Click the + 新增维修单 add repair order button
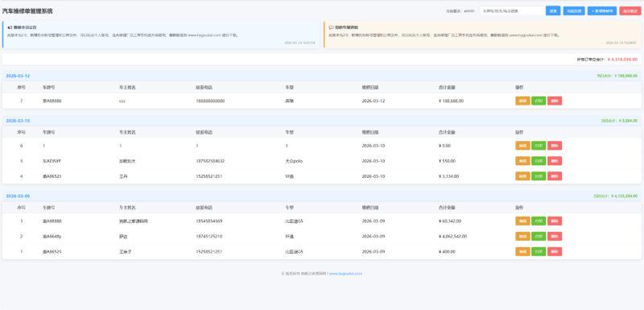 [x=601, y=11]
